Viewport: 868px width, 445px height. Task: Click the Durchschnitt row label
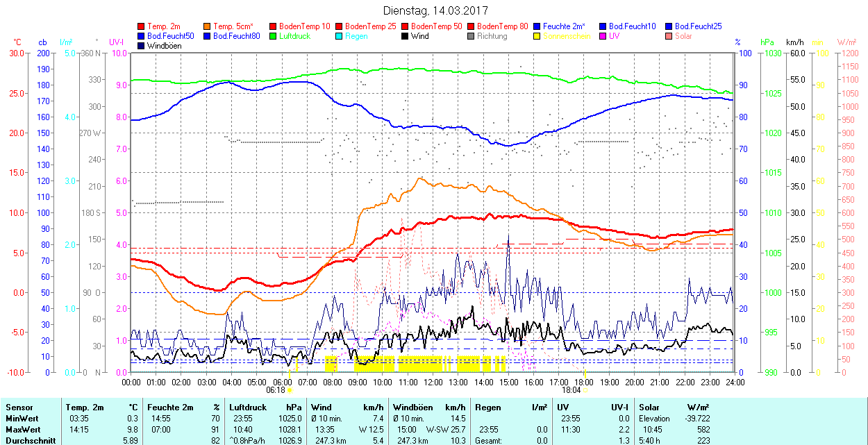point(29,441)
